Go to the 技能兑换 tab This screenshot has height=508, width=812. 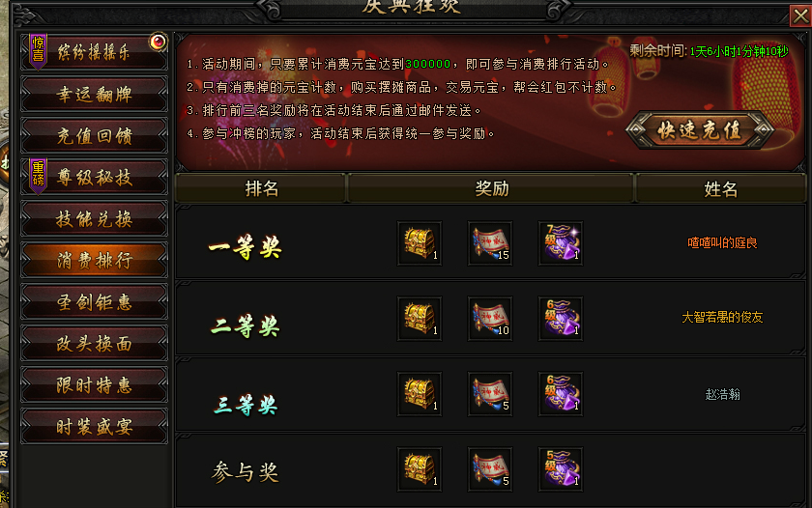[95, 219]
